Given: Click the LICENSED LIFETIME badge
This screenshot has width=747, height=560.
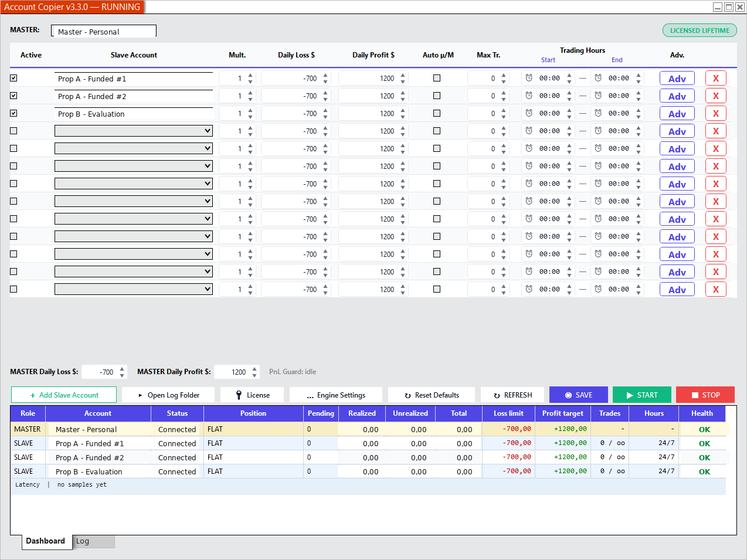Looking at the screenshot, I should (x=700, y=30).
